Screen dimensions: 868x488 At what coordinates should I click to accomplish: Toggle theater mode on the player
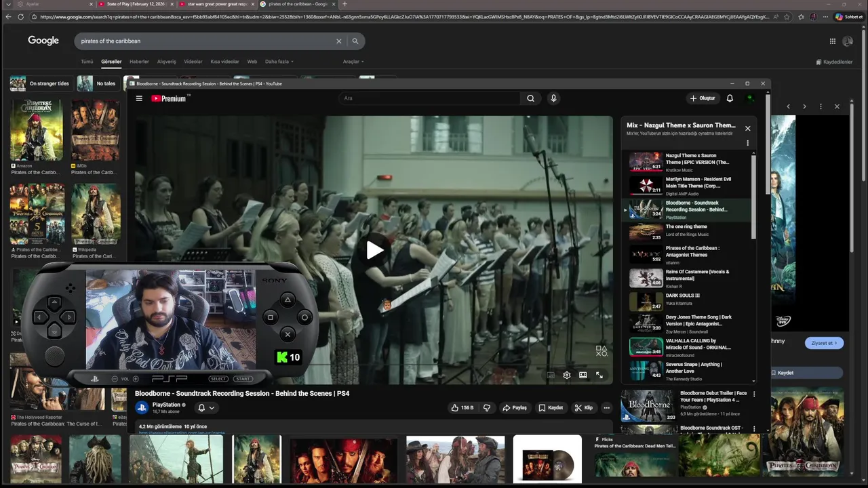(583, 375)
